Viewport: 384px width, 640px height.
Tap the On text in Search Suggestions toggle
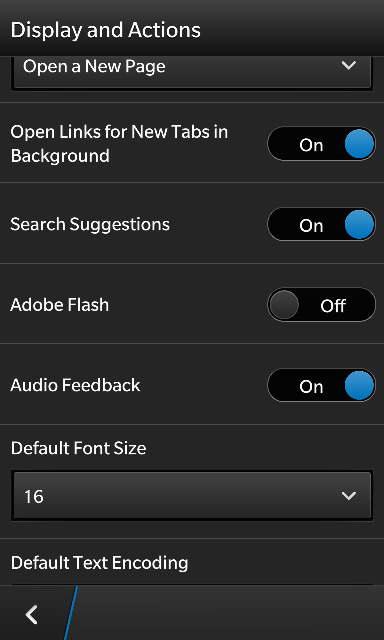[311, 225]
